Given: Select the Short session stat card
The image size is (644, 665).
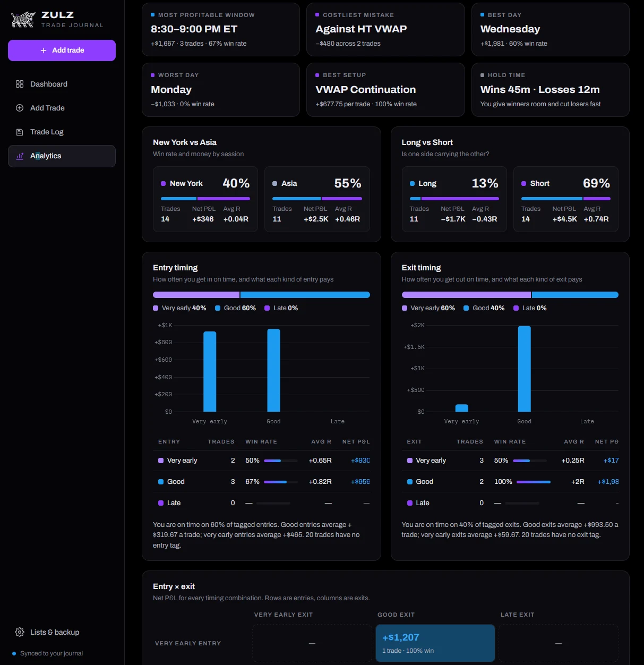Looking at the screenshot, I should 566,199.
